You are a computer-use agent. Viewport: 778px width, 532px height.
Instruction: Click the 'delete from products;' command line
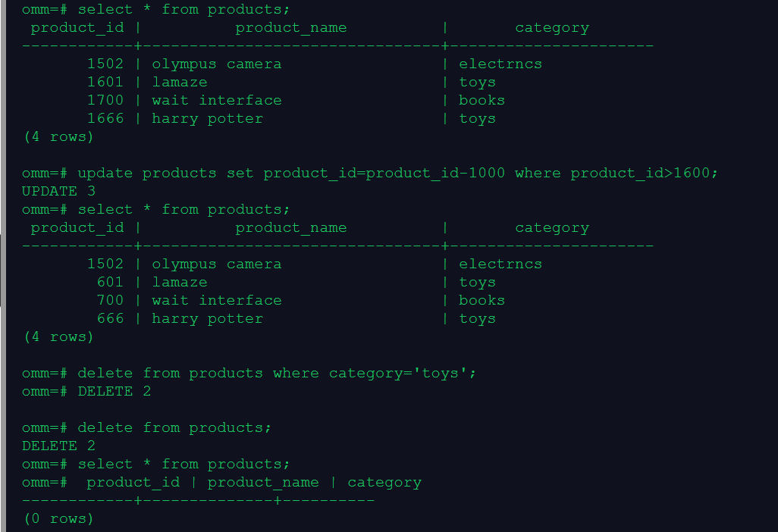(174, 428)
